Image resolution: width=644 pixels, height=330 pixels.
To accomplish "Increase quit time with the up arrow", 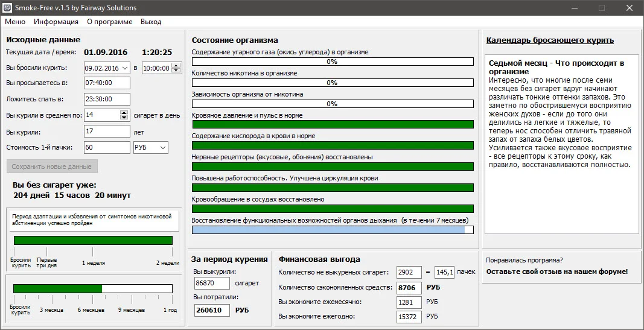I will [x=176, y=65].
